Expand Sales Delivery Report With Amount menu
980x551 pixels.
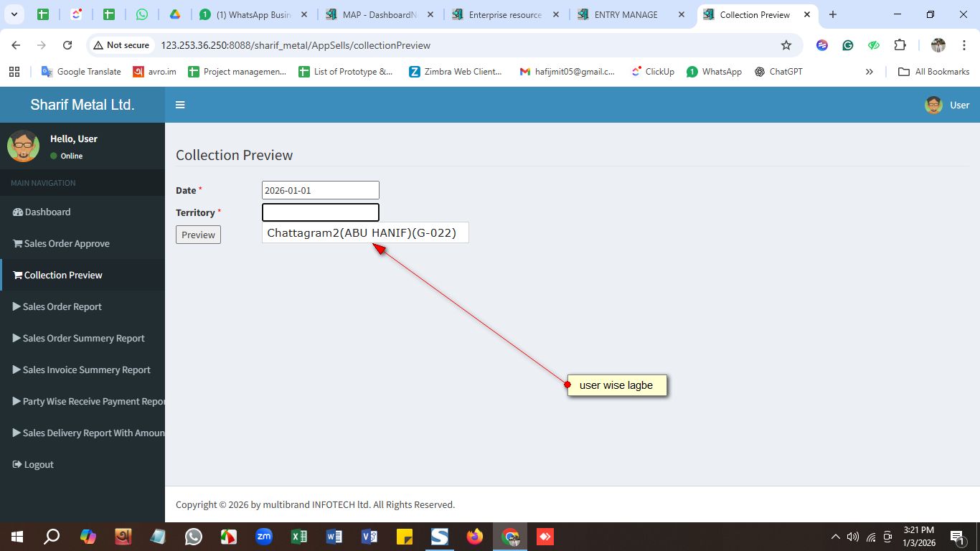tap(88, 433)
